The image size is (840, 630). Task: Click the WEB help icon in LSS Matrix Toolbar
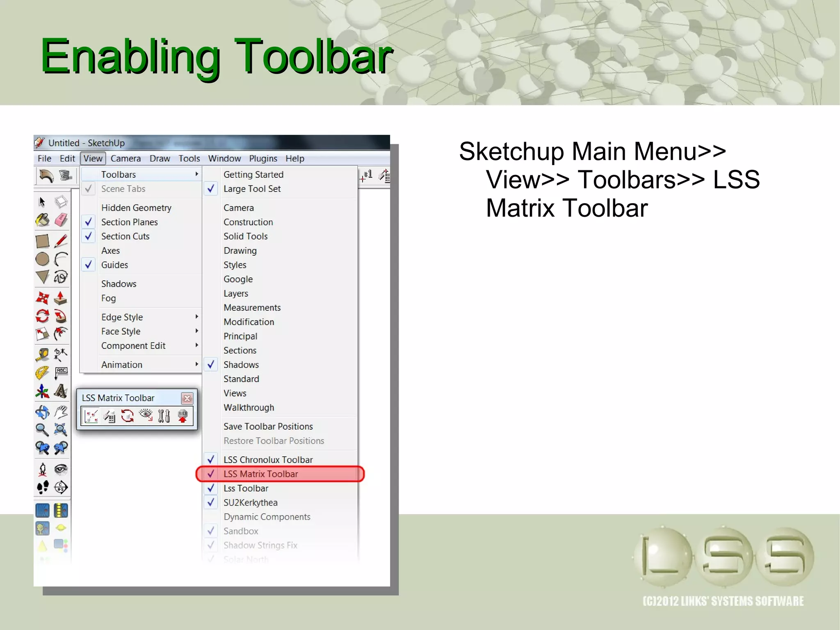pyautogui.click(x=183, y=416)
